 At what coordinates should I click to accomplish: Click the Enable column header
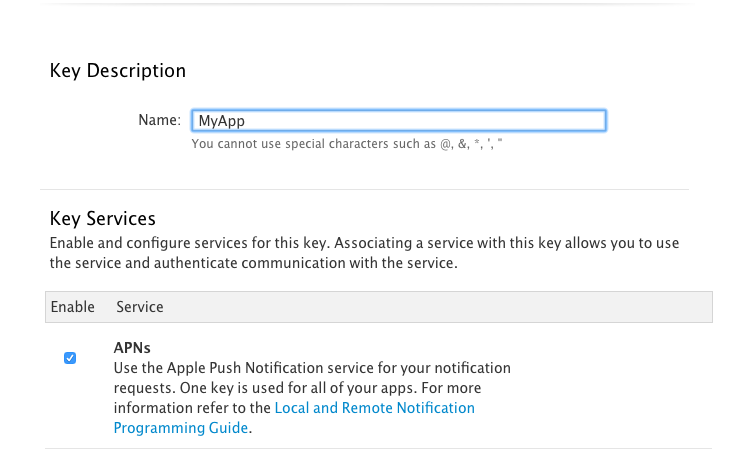[72, 307]
